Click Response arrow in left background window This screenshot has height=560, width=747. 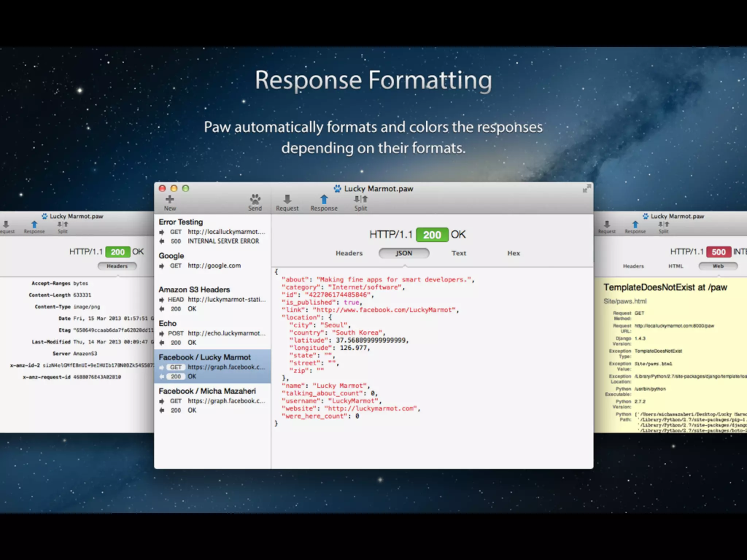click(x=34, y=224)
